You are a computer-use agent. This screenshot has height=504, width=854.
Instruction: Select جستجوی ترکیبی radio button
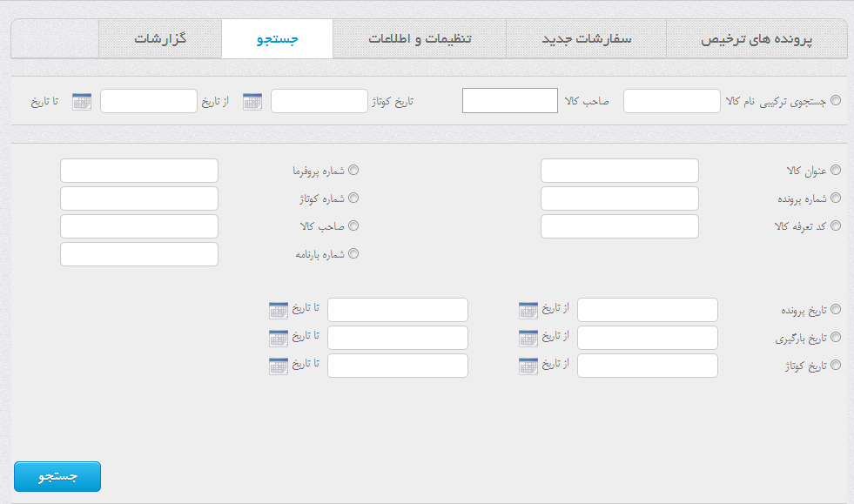(836, 100)
